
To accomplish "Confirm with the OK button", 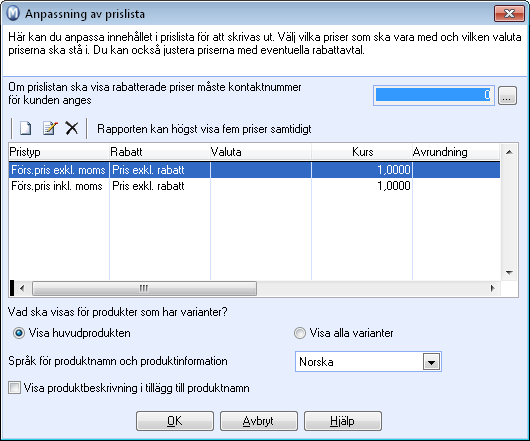I will (x=175, y=421).
